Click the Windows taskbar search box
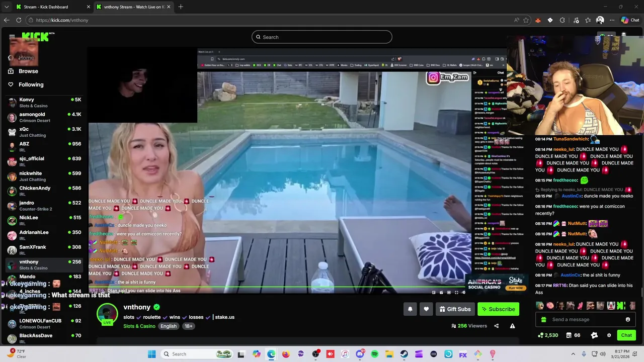Viewport: 644px width, 362px height. click(x=197, y=354)
